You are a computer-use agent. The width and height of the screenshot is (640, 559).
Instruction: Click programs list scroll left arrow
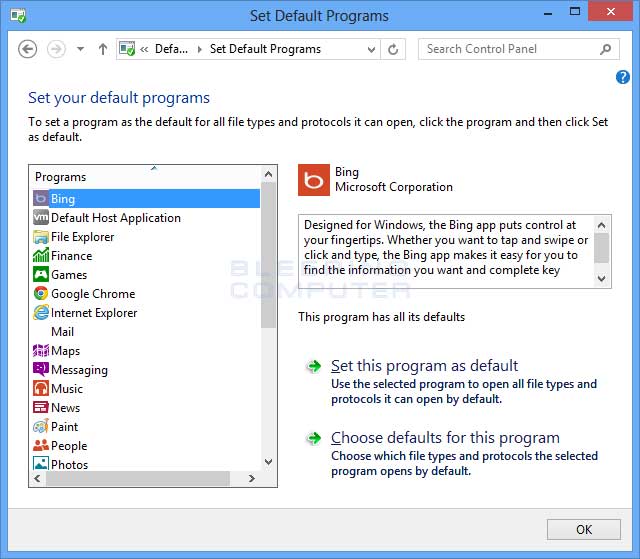click(38, 478)
